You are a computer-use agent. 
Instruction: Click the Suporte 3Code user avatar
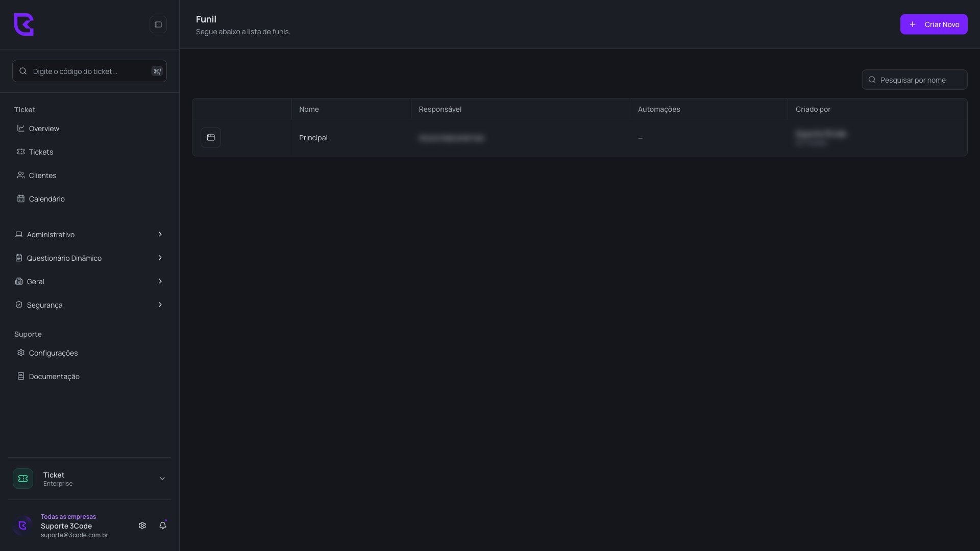click(x=22, y=525)
